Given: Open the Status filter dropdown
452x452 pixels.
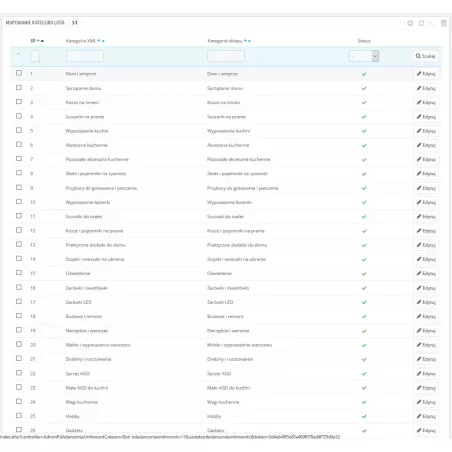Looking at the screenshot, I should click(x=364, y=56).
